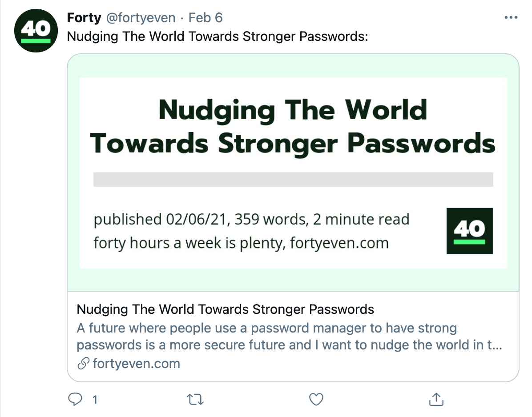Click the square 40 logo in card image
The height and width of the screenshot is (417, 532).
[470, 231]
